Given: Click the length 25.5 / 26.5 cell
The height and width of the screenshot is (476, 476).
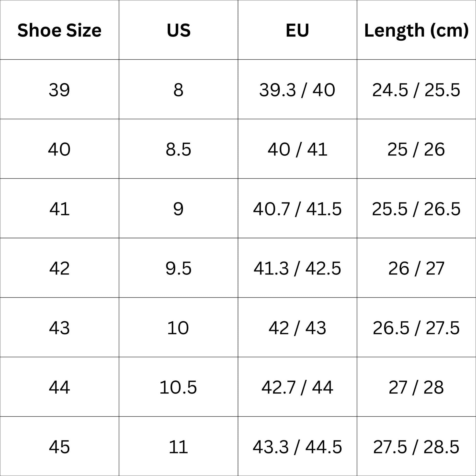Looking at the screenshot, I should coord(416,209).
